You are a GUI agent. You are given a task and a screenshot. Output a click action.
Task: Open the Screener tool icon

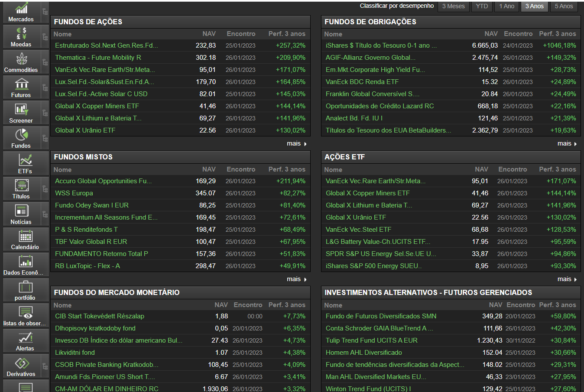point(21,109)
